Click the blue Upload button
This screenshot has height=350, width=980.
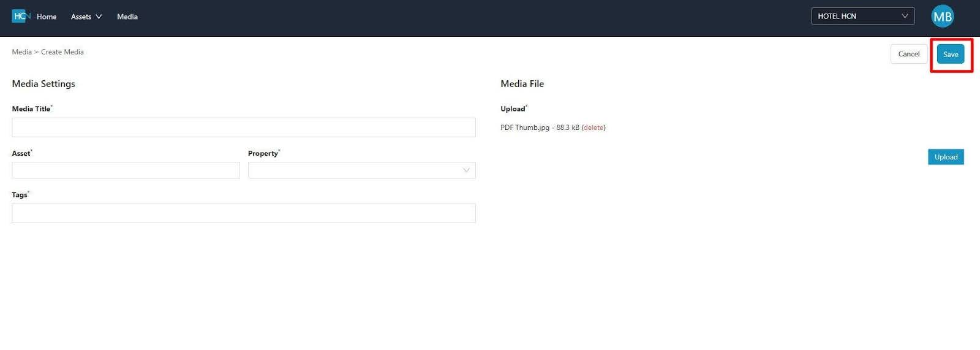[x=946, y=157]
